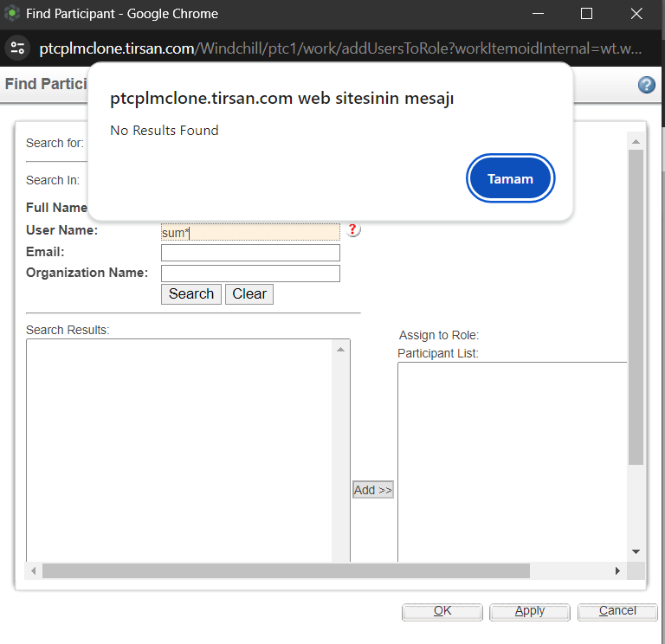Screen dimensions: 665x644
Task: Open site information icon in address bar
Action: 17,48
